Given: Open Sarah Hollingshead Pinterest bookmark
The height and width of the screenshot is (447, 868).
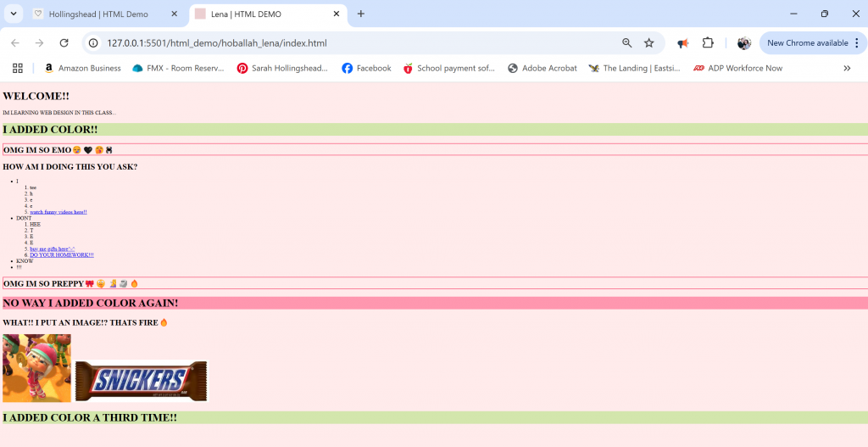Looking at the screenshot, I should 282,68.
